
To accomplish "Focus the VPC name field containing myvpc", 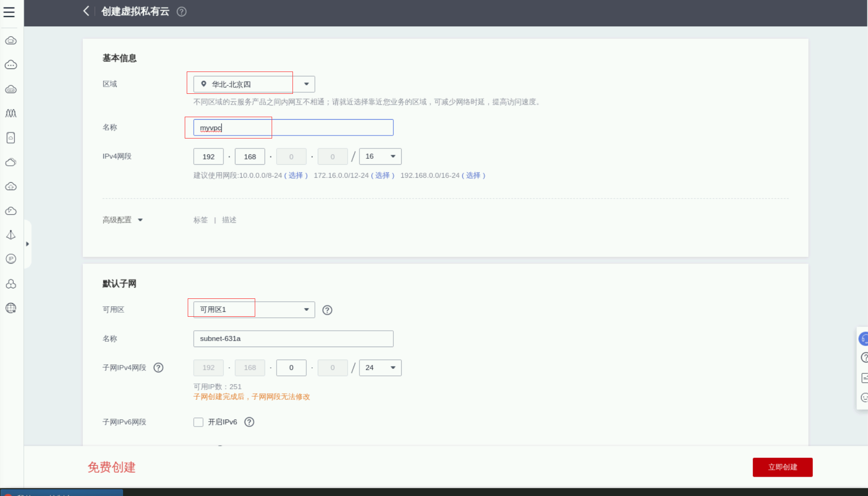I will click(x=293, y=128).
